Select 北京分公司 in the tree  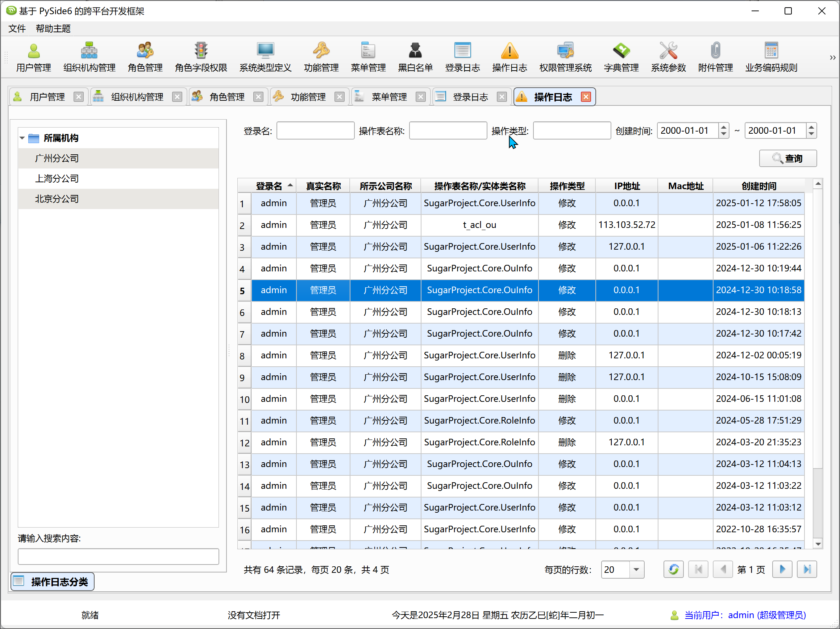click(118, 199)
